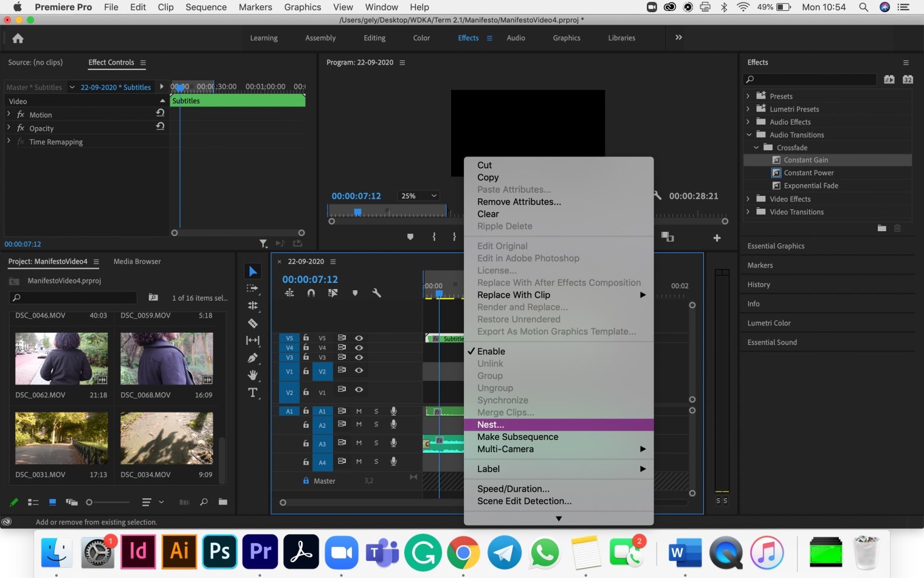Screen dimensions: 924x578
Task: Open the Essential Sound panel
Action: click(x=772, y=343)
